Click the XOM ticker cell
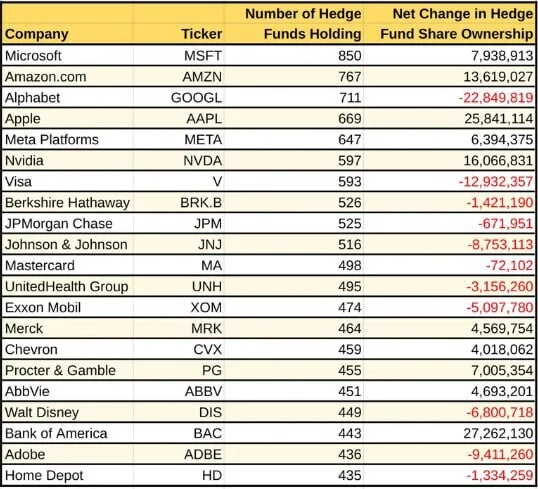Image resolution: width=538 pixels, height=489 pixels. point(206,307)
